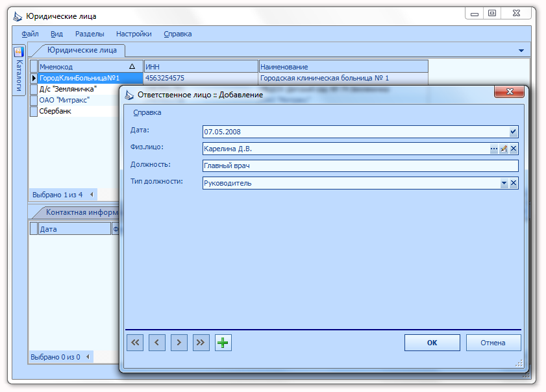Jump to last record with double-right arrow

201,343
